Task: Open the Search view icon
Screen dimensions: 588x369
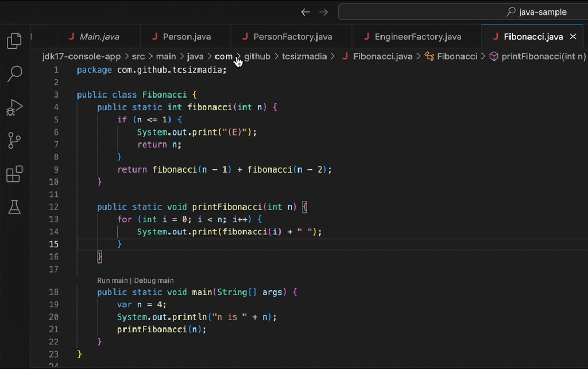Action: tap(14, 73)
